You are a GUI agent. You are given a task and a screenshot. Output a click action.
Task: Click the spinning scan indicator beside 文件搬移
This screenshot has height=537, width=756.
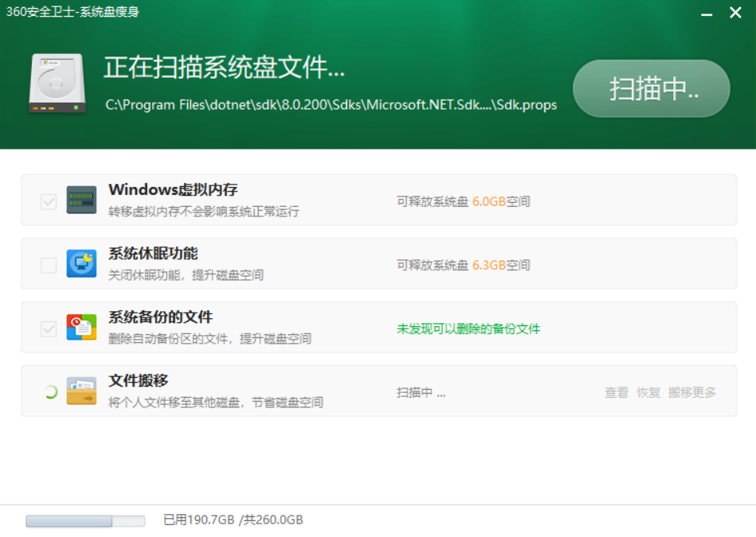click(x=50, y=392)
